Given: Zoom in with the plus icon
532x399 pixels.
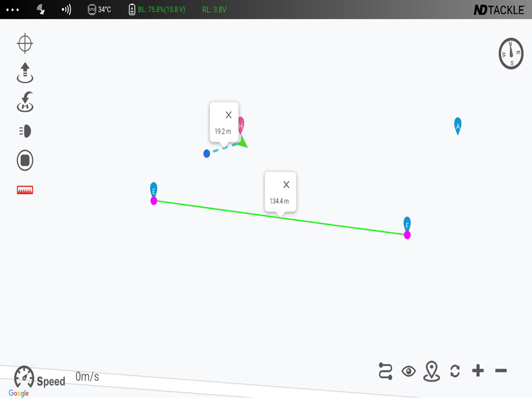Looking at the screenshot, I should pyautogui.click(x=478, y=370).
